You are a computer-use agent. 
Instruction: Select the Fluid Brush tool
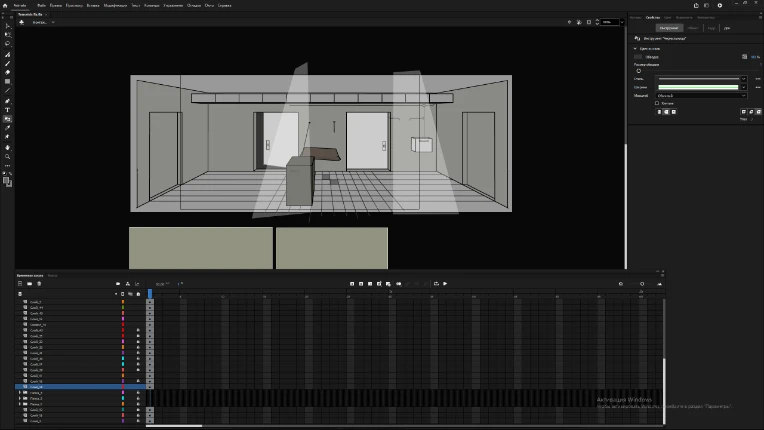[7, 55]
